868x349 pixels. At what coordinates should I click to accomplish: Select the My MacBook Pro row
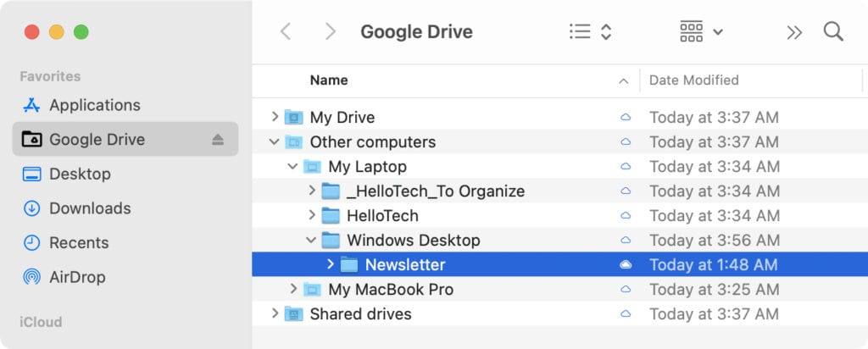[559, 289]
